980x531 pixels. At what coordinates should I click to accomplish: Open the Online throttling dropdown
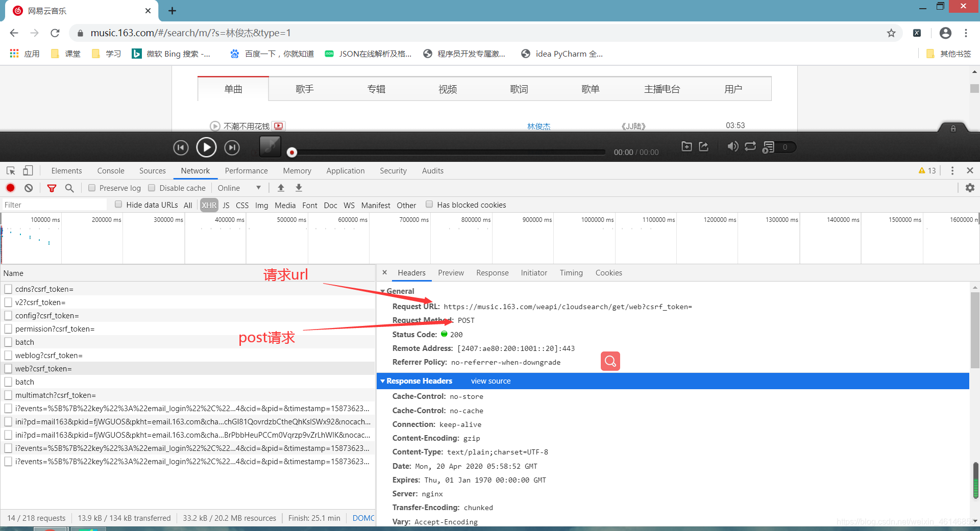(x=239, y=188)
